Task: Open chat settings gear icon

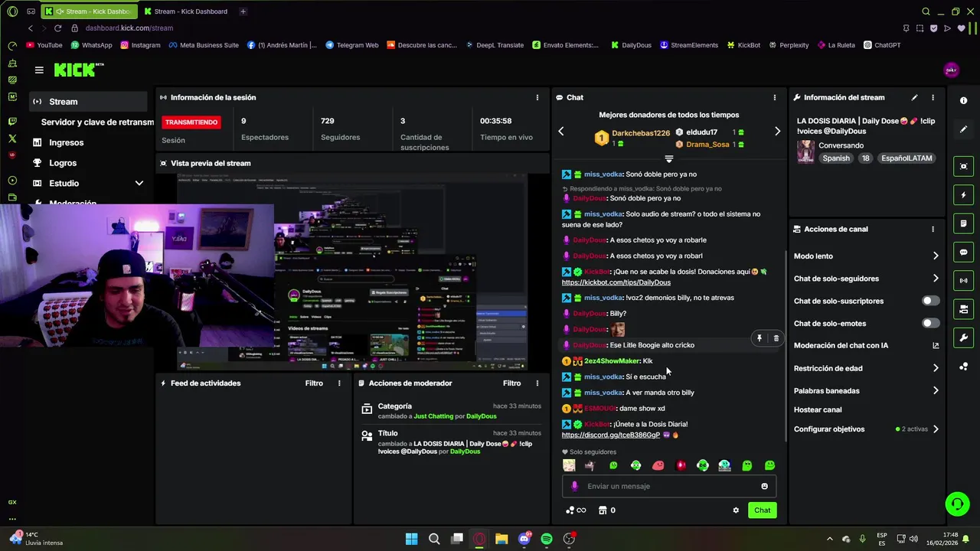Action: tap(736, 510)
